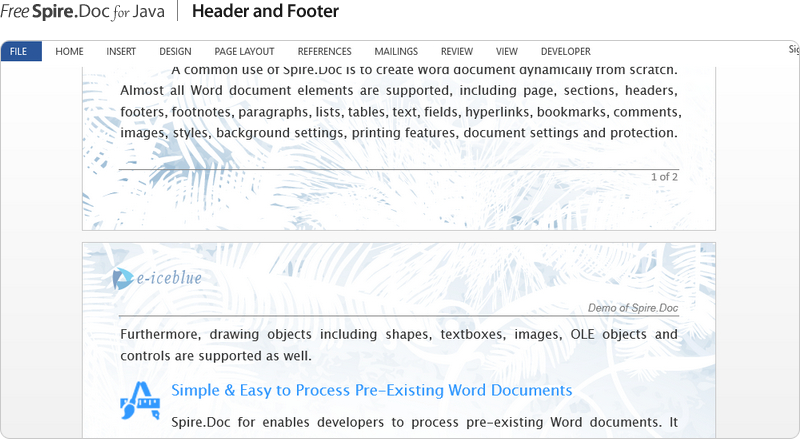Screen dimensions: 800x440
Task: Open the PAGE LAYOUT tab
Action: coord(244,52)
